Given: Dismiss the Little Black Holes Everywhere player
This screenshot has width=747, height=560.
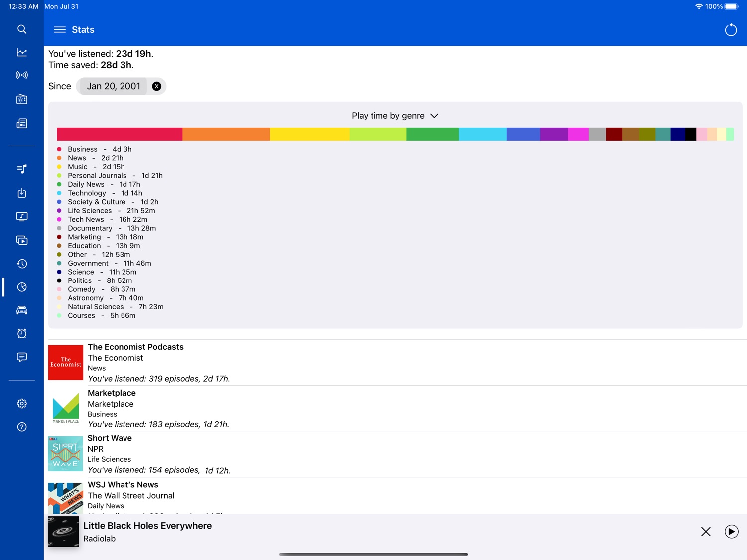Looking at the screenshot, I should 706,532.
